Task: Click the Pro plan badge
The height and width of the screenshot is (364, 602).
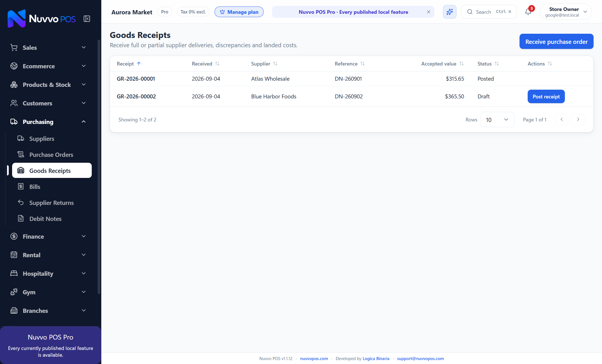Action: click(165, 12)
